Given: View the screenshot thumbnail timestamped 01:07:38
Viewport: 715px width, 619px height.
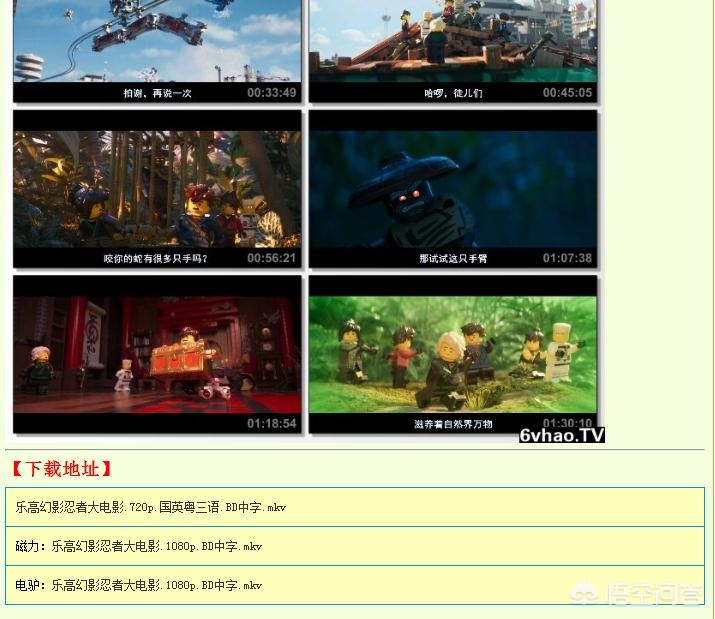Looking at the screenshot, I should click(453, 189).
